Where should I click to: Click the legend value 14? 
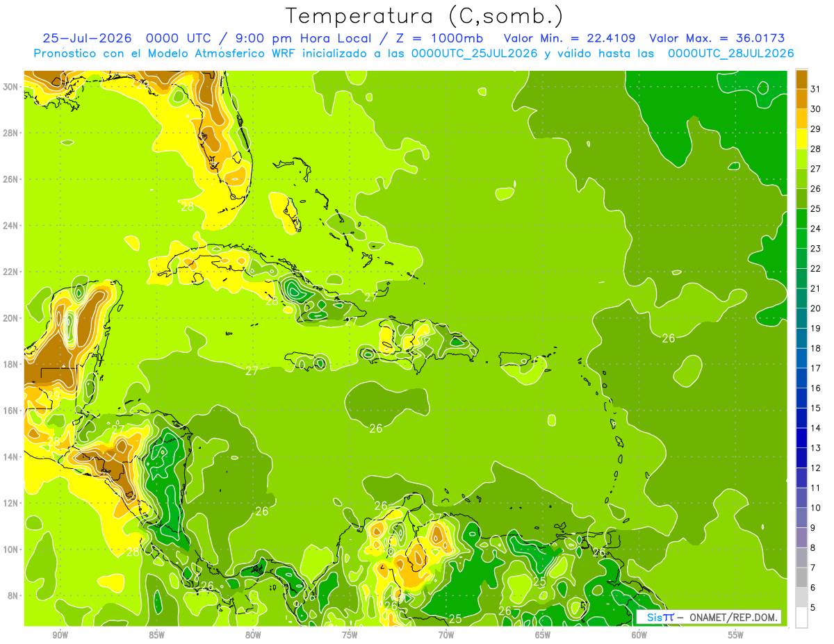pyautogui.click(x=816, y=428)
